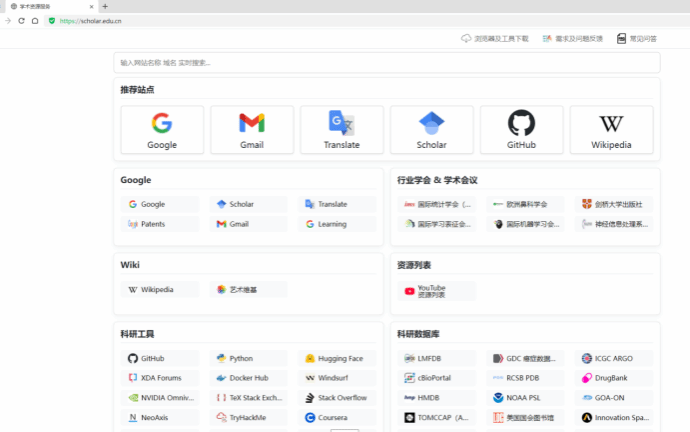The width and height of the screenshot is (690, 432).
Task: Click the address bar URL
Action: [91, 21]
